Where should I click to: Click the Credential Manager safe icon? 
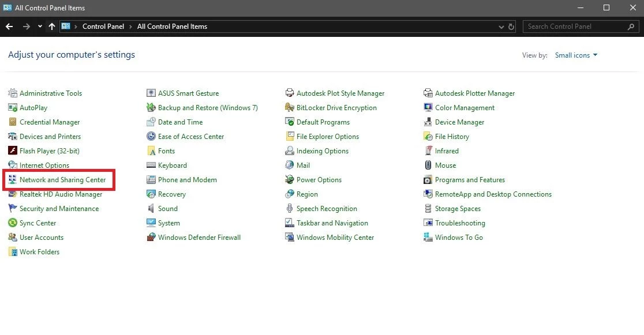[x=13, y=122]
